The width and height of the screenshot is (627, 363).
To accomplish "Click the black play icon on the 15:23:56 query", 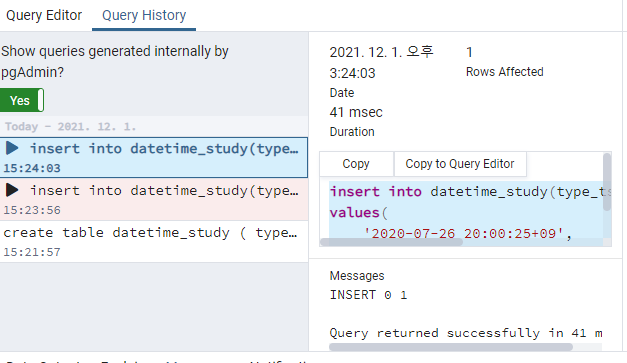I will point(12,190).
